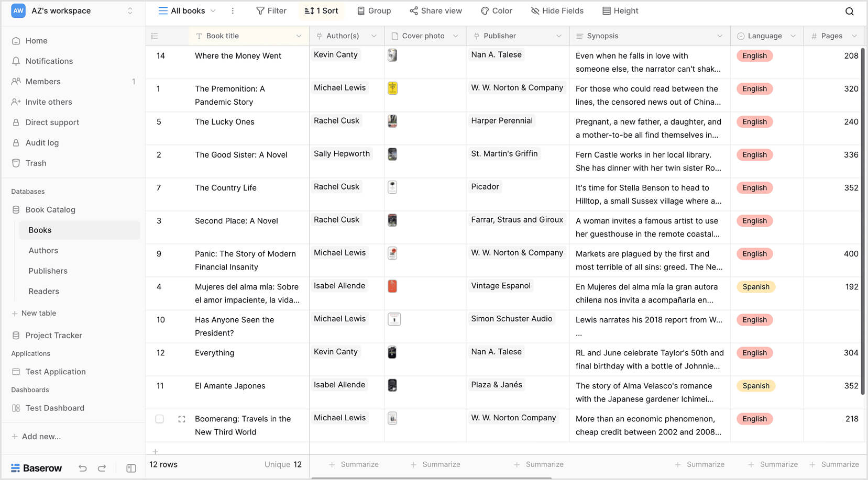
Task: Open Pages column dropdown arrow
Action: 854,36
